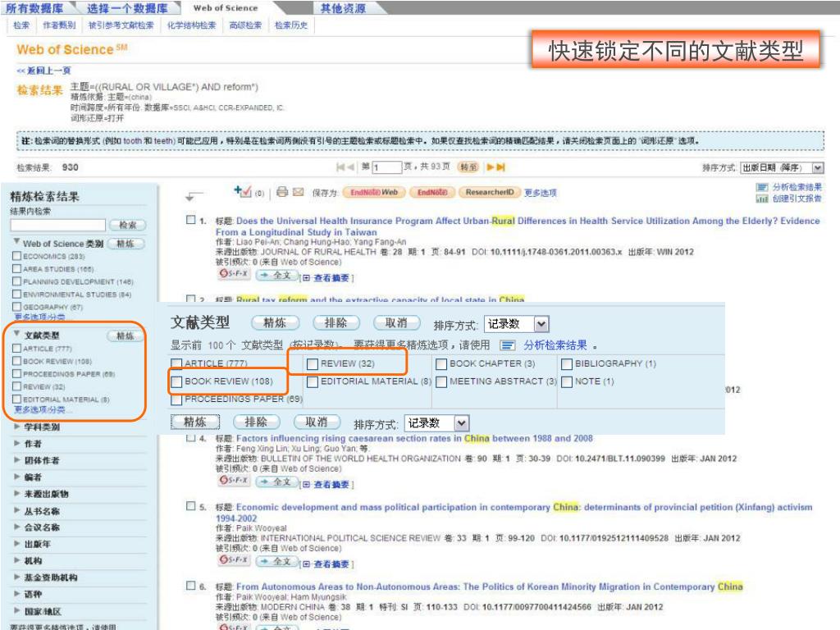The image size is (840, 630).
Task: Check PLANNING DEVELOPMENT checkbox
Action: [x=16, y=282]
